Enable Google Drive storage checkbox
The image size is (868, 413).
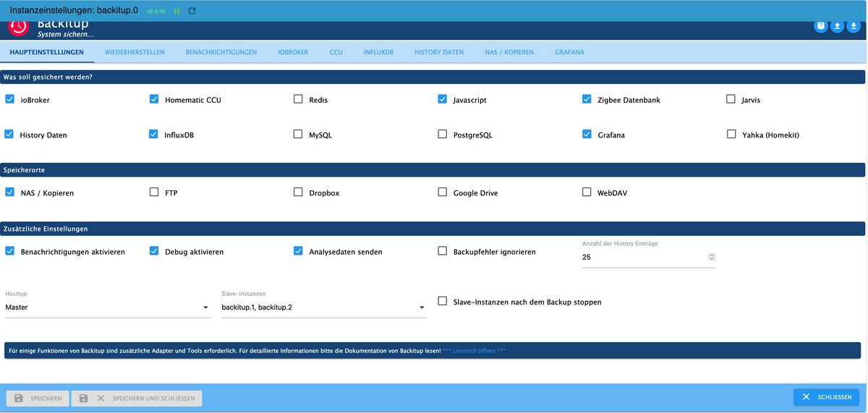coord(443,192)
